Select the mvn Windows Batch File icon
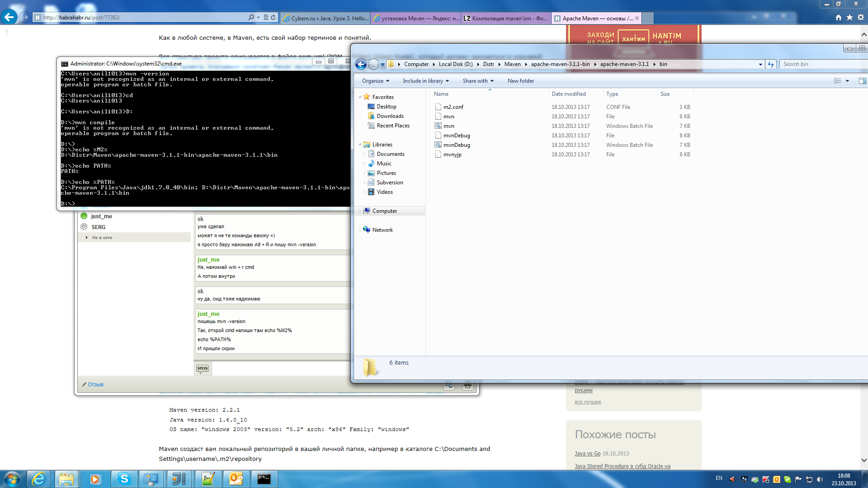Image resolution: width=868 pixels, height=488 pixels. (438, 126)
